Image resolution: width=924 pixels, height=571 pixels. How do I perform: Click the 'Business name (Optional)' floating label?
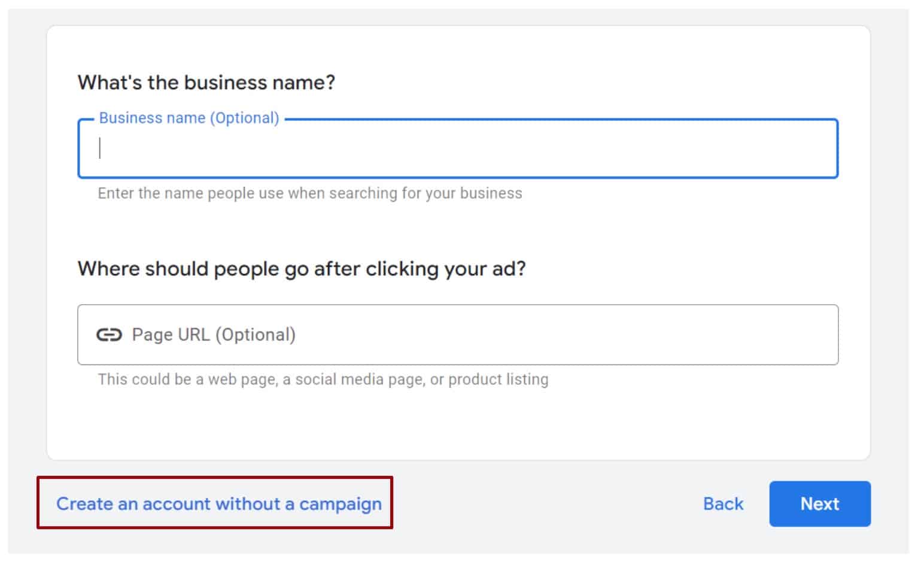click(189, 118)
